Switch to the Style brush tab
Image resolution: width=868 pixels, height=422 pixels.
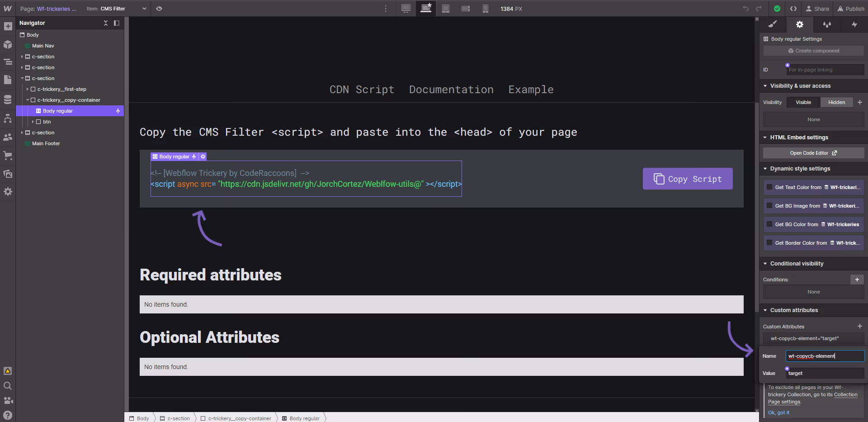click(773, 24)
